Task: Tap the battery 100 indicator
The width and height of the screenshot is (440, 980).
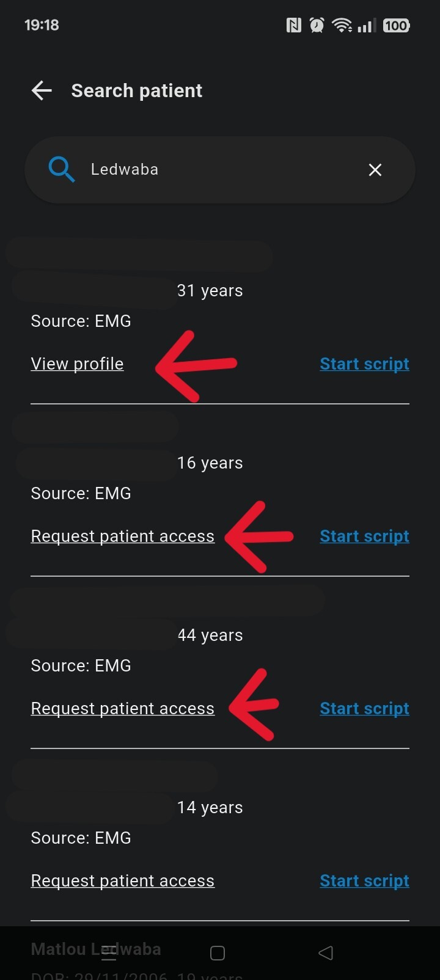Action: pos(396,25)
